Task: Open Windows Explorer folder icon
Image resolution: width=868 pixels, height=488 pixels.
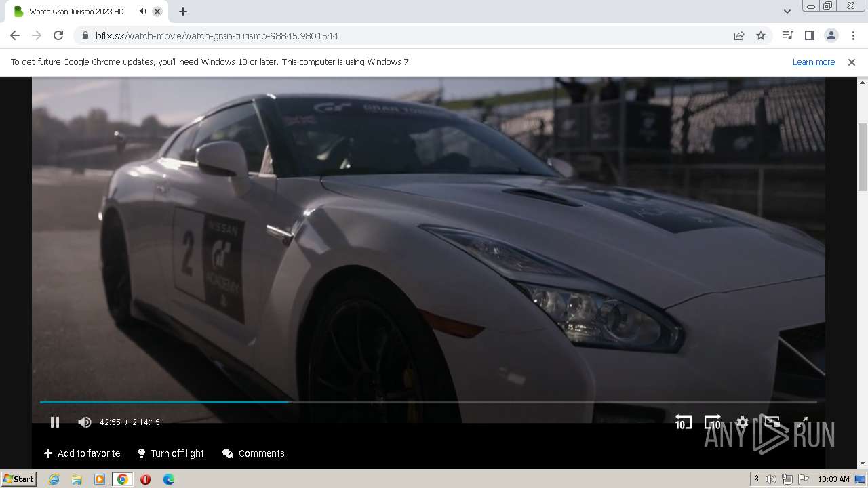Action: (77, 479)
